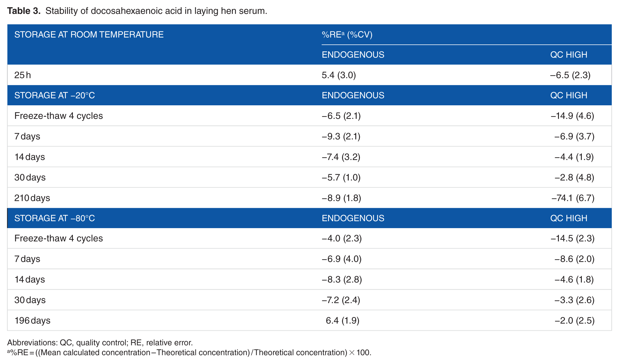Select the –9.3 (2.1) endogenous cell

pyautogui.click(x=341, y=136)
